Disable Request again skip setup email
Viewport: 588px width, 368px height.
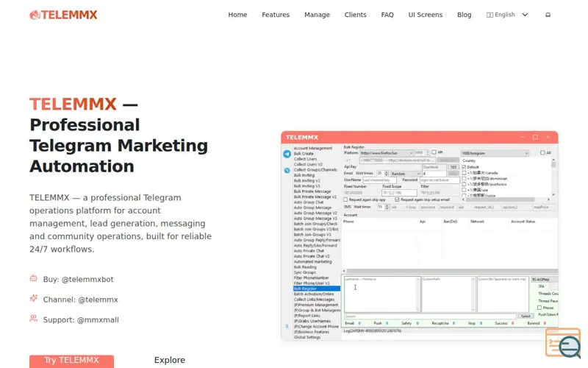[x=397, y=199]
